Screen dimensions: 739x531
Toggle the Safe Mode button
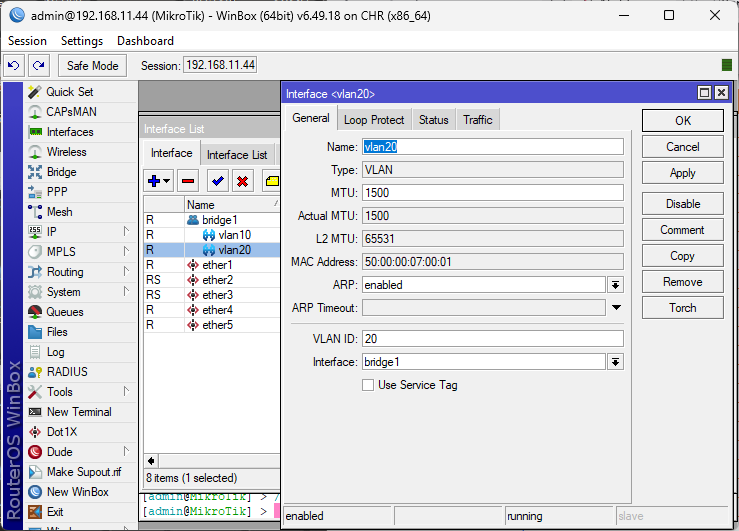point(93,66)
